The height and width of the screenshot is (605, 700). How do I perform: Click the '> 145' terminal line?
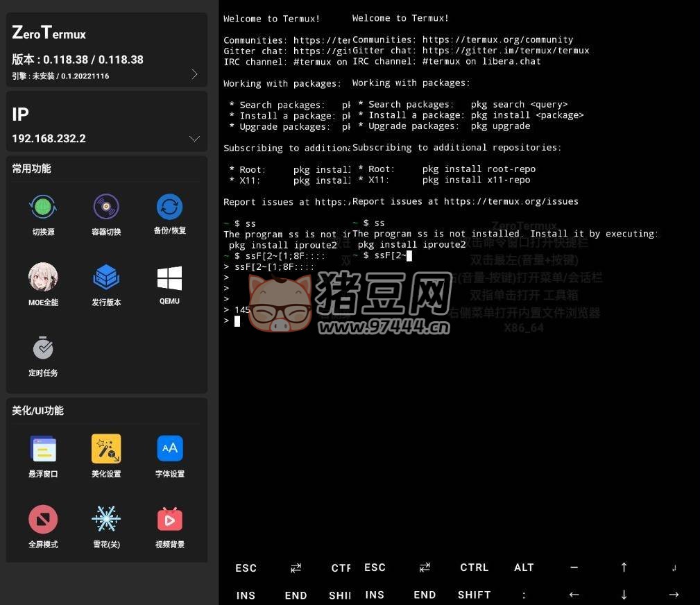coord(237,310)
